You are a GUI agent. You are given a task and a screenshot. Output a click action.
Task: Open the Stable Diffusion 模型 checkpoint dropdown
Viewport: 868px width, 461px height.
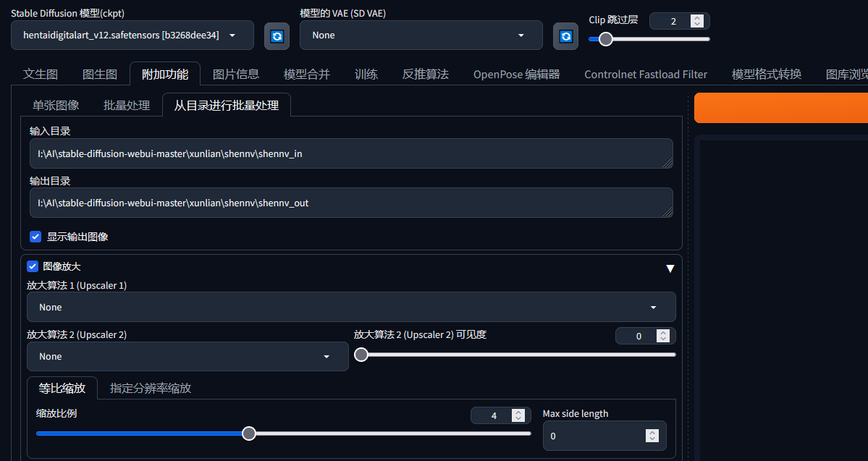[x=132, y=35]
